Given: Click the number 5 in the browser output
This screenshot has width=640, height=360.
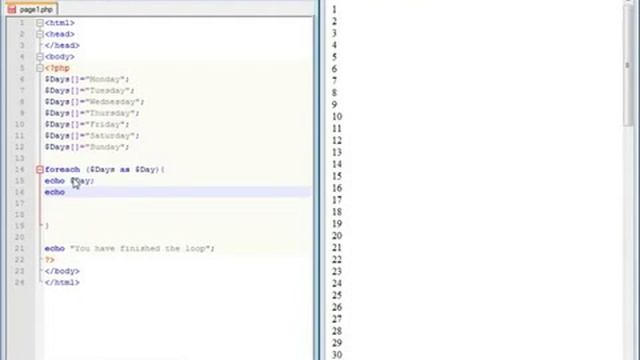Looking at the screenshot, I should coord(334,57).
